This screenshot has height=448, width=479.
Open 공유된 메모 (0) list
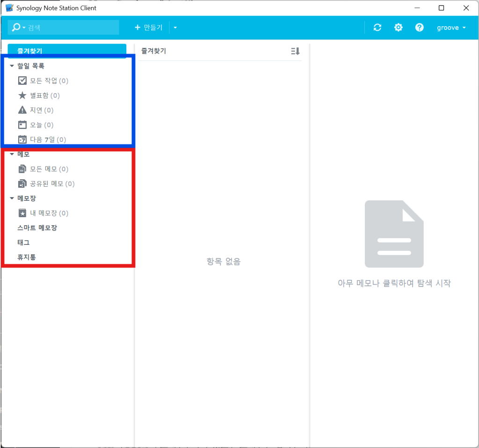[x=52, y=184]
